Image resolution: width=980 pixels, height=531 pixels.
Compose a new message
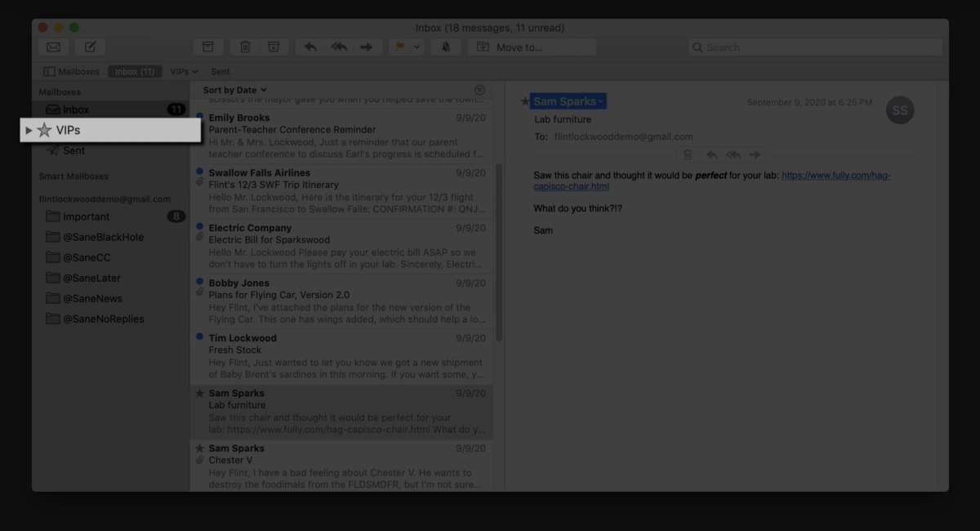click(91, 47)
